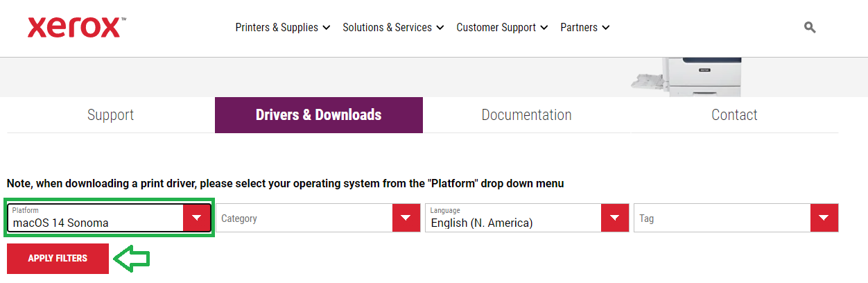
Task: Open Customer Support menu
Action: (x=502, y=28)
